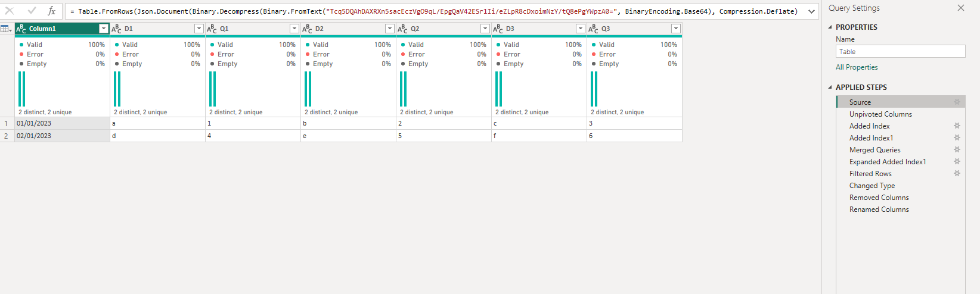Click the fx formula icon
980x294 pixels.
coord(52,11)
